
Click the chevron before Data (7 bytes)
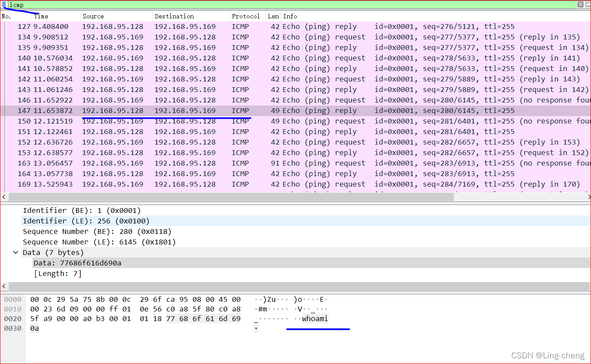click(16, 252)
